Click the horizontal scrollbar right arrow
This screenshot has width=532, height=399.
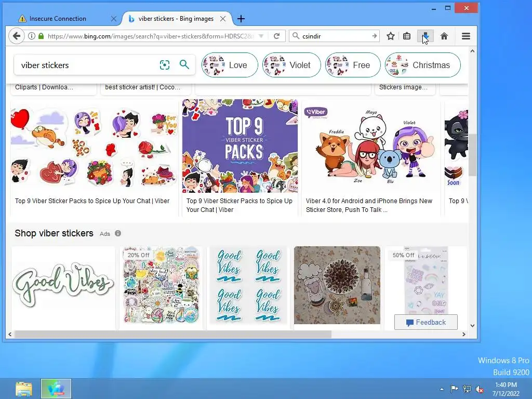coord(464,335)
